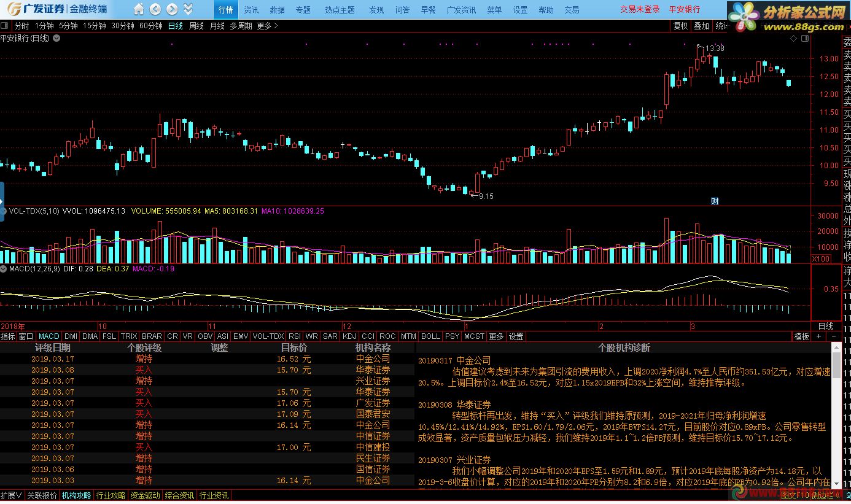Expand 更多 indicators in the indicator bar
Viewport: 851px width, 504px height.
pyautogui.click(x=496, y=336)
